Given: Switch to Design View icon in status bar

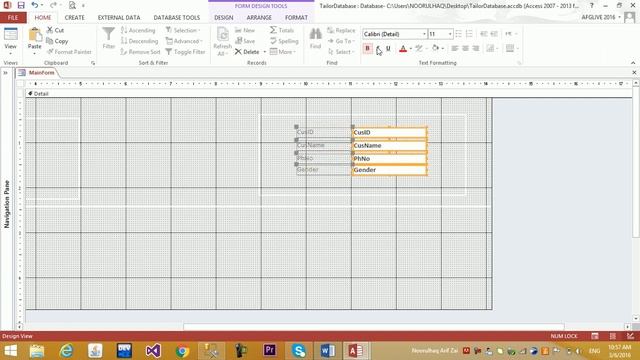Looking at the screenshot, I should [x=631, y=336].
